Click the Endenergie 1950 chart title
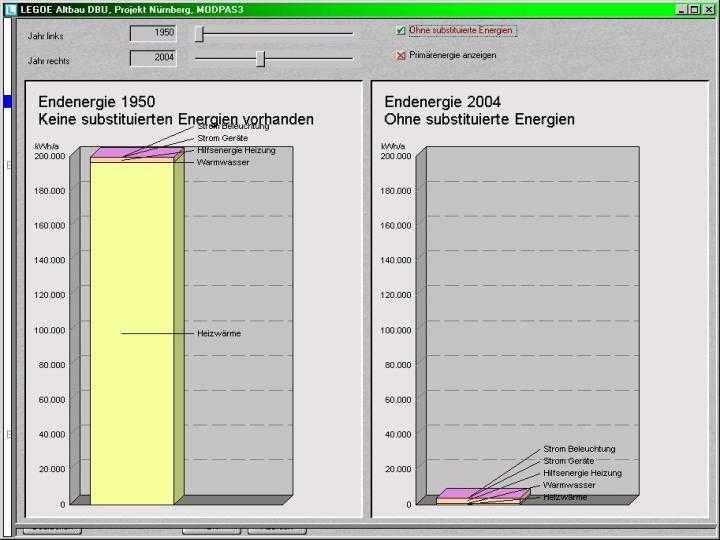This screenshot has width=720, height=540. (x=97, y=101)
